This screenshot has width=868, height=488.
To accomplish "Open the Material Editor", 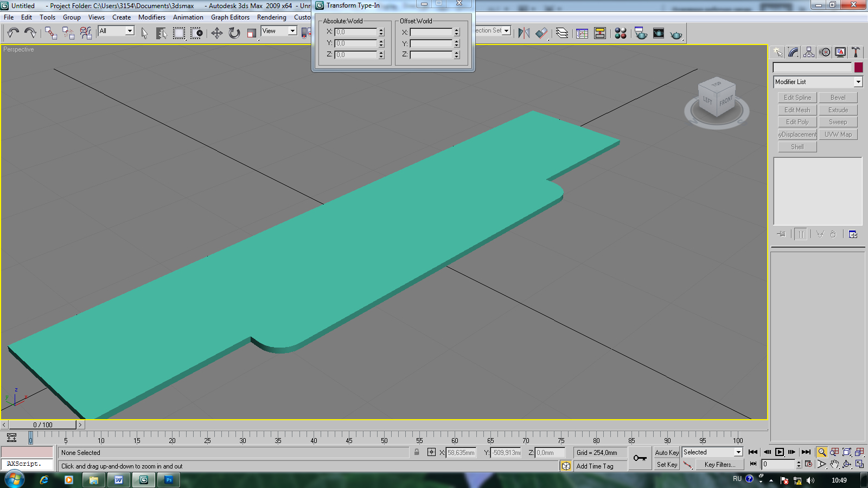I will click(621, 34).
